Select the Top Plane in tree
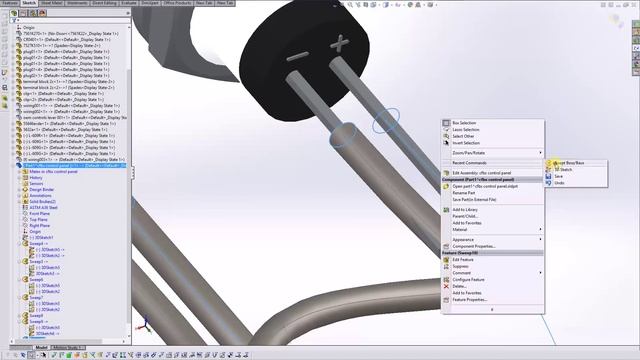The height and width of the screenshot is (360, 640). [x=38, y=220]
